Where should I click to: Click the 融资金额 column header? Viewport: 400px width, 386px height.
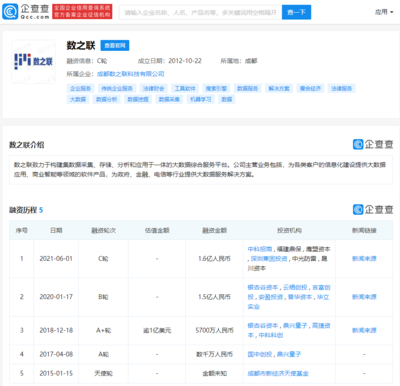214,230
